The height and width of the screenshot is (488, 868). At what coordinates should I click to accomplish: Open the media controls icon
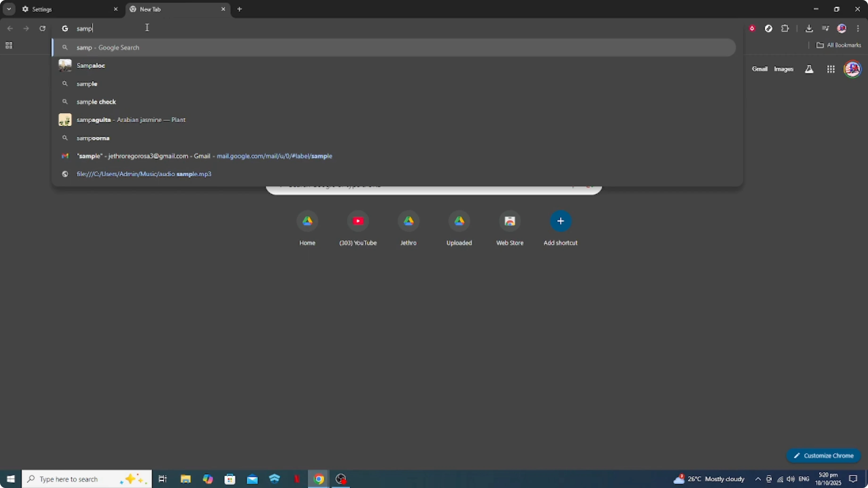click(825, 28)
